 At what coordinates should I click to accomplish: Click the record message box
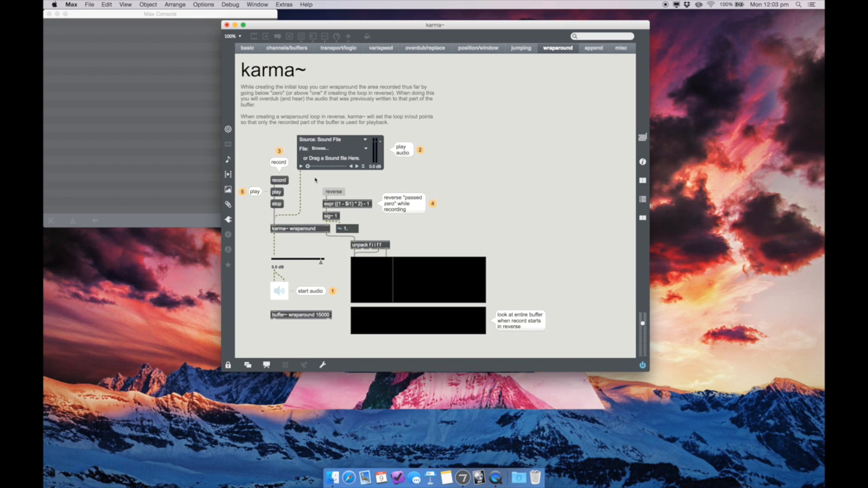(279, 180)
